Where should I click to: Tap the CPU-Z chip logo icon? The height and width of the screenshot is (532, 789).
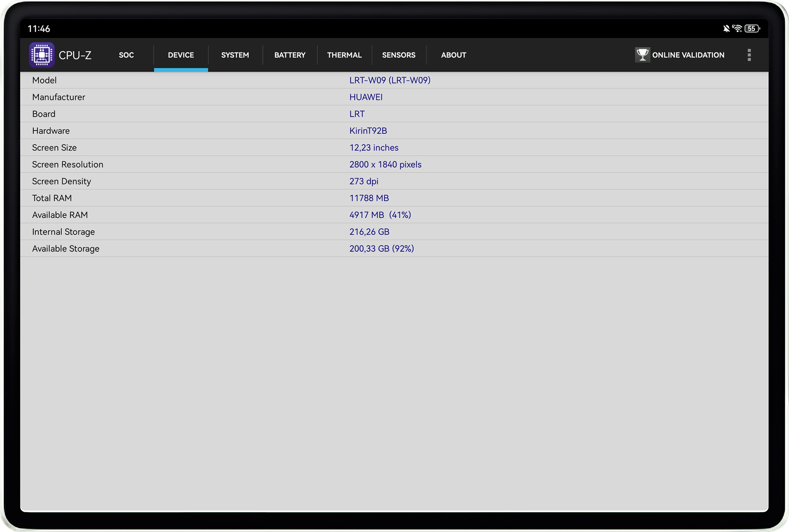[x=42, y=55]
